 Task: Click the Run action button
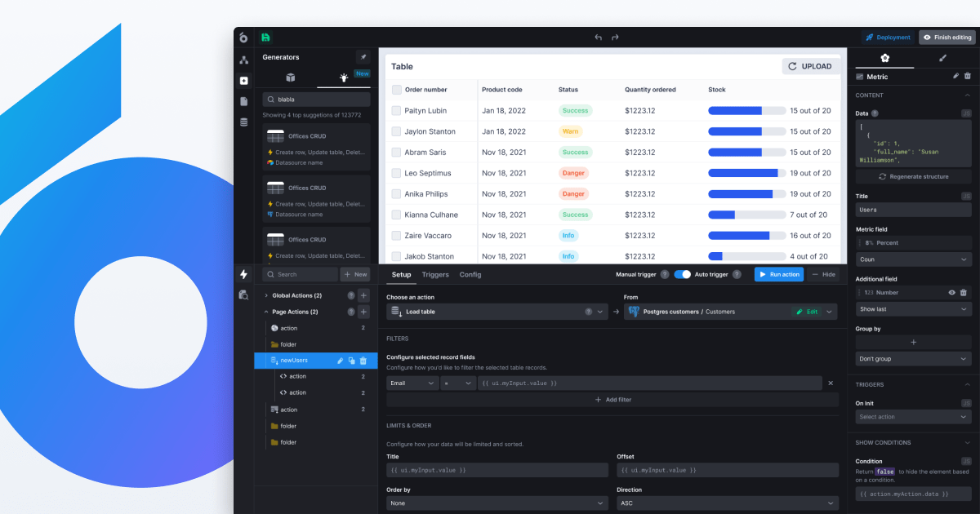(778, 274)
